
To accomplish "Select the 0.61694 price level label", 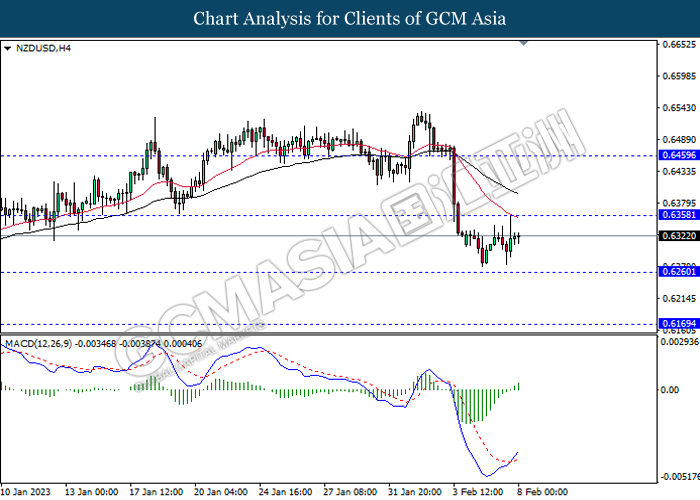I will coord(679,324).
